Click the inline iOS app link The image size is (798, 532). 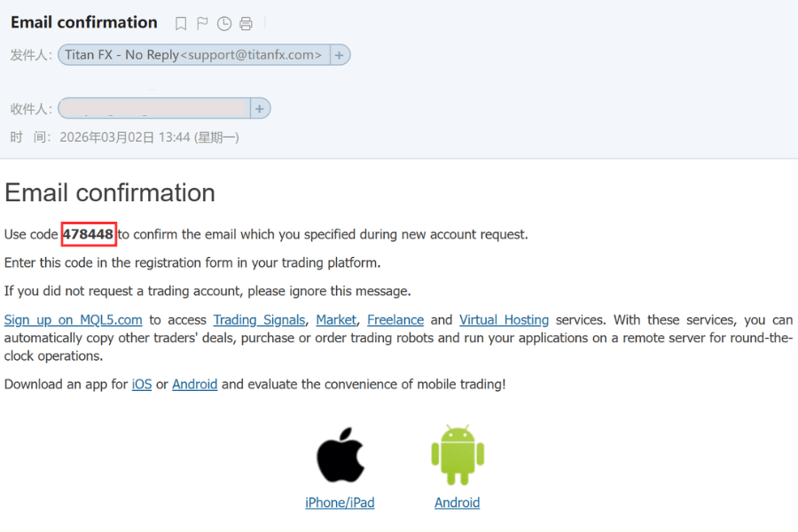[x=142, y=385]
